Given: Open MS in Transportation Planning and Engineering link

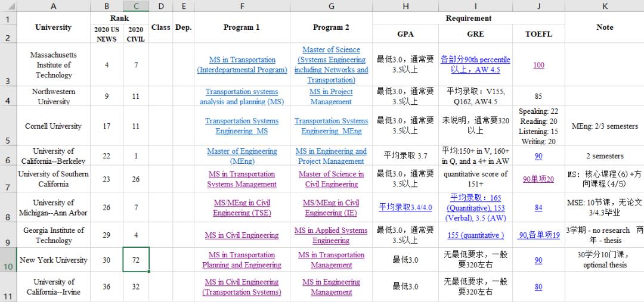Looking at the screenshot, I should [242, 260].
